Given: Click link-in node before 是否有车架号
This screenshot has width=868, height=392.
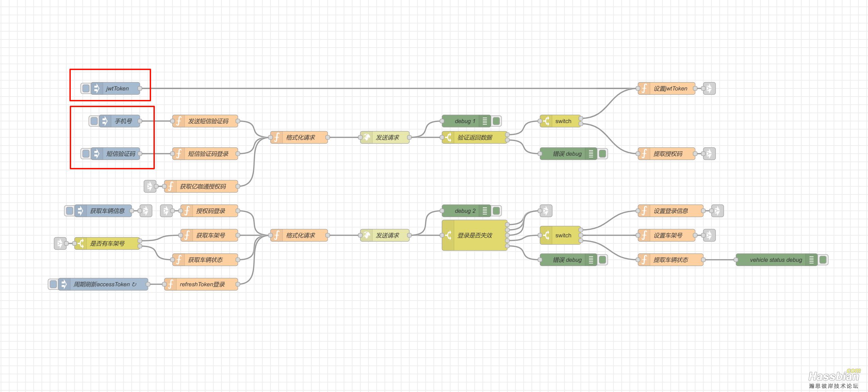Looking at the screenshot, I should coord(60,243).
